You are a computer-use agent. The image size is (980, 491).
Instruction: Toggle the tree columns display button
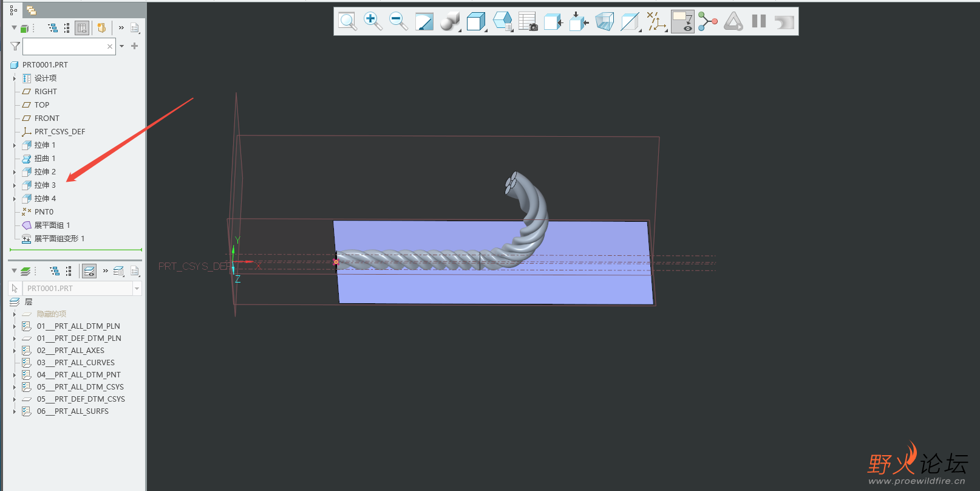pyautogui.click(x=82, y=28)
